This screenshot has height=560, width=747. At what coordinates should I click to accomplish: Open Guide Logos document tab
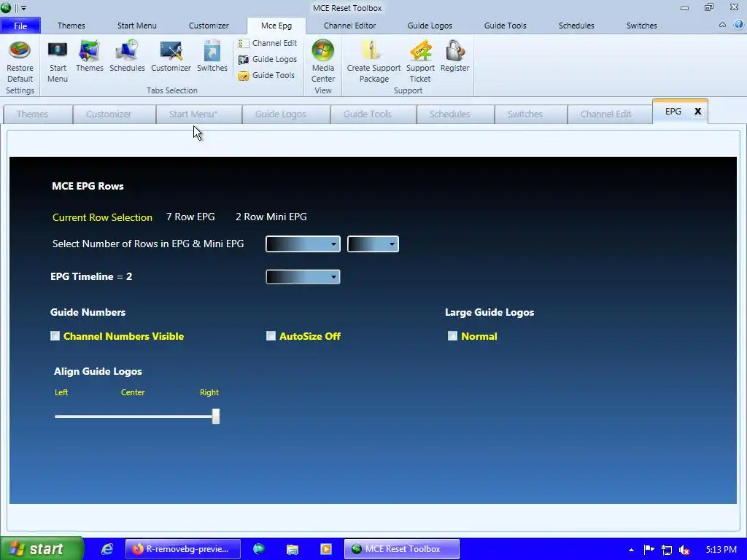click(x=286, y=114)
